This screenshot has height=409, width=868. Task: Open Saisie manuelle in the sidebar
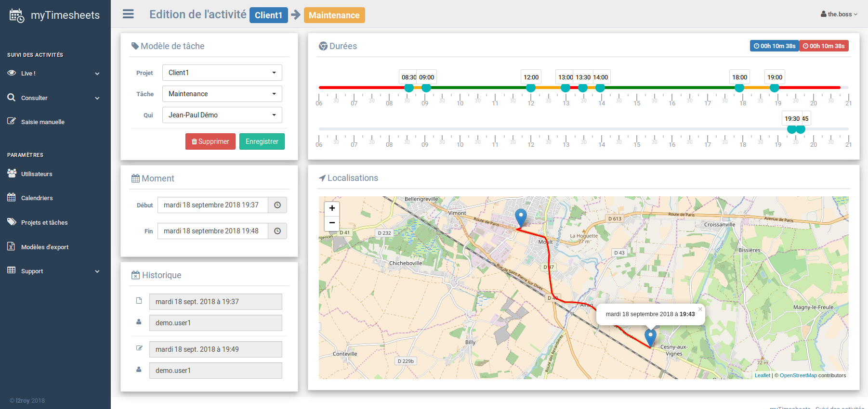tap(42, 122)
